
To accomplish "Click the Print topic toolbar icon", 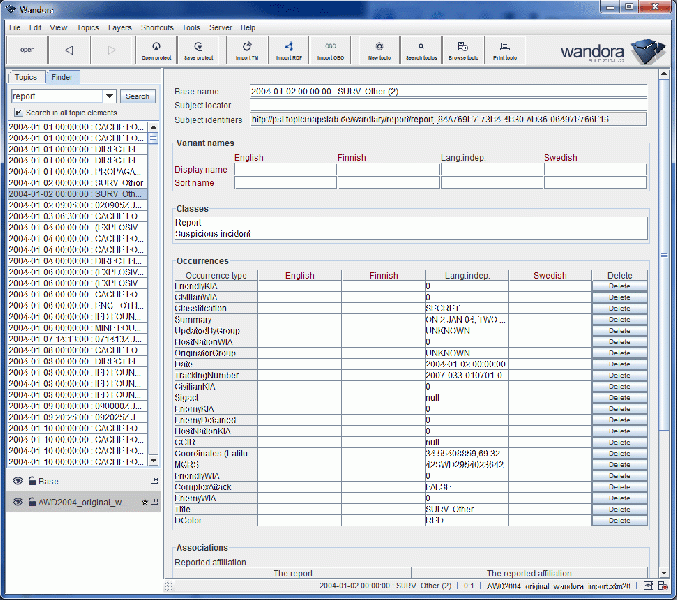I will 506,49.
